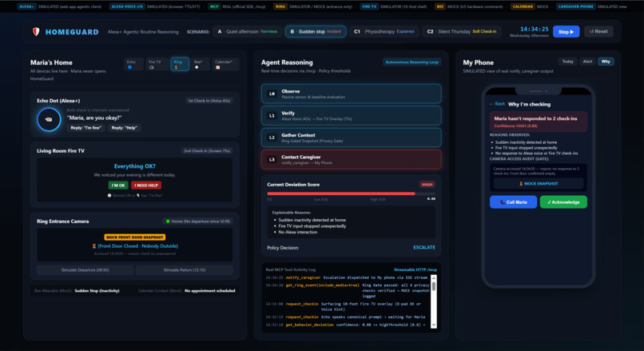Image resolution: width=644 pixels, height=351 pixels.
Task: Click the ESCALATE policy decision text
Action: tap(423, 247)
